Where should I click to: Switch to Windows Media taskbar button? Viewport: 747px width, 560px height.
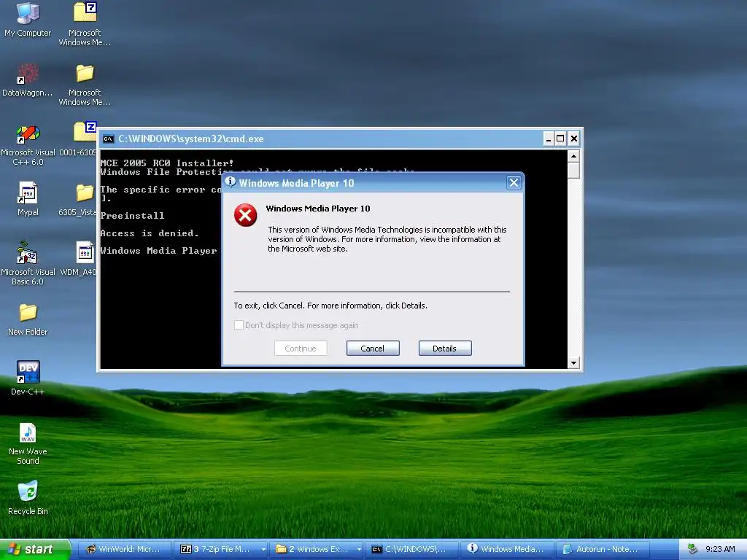coord(506,549)
